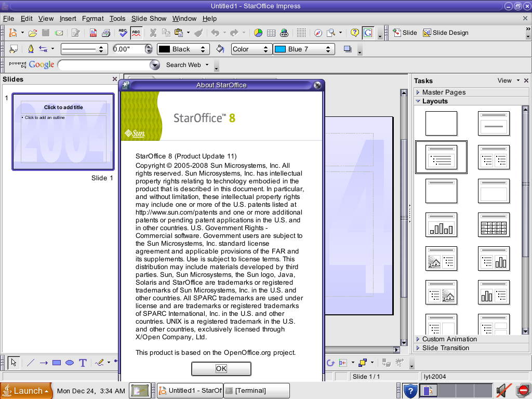Click the New document icon
Screen dimensions: 532x399
click(x=13, y=33)
